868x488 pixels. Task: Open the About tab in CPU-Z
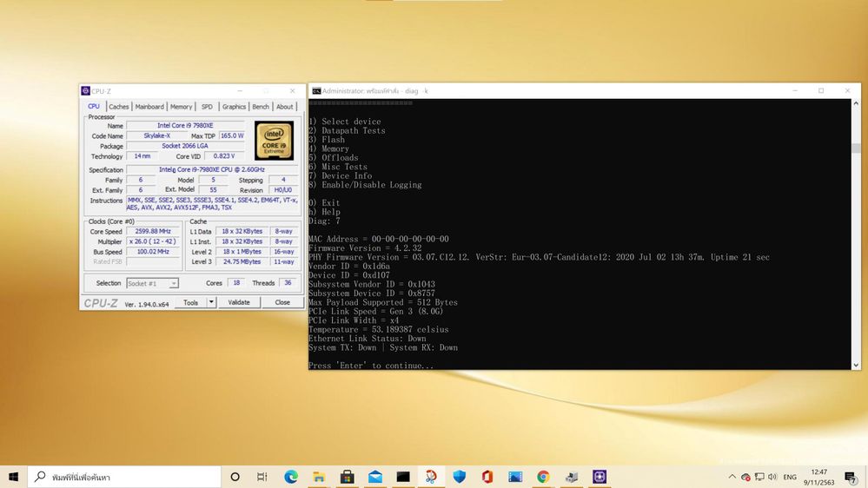(x=284, y=106)
